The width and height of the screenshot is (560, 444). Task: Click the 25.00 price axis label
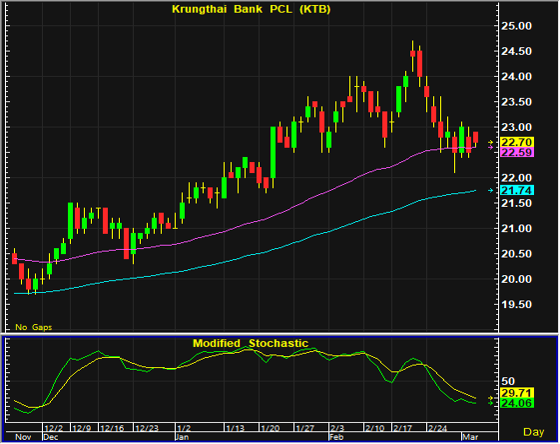516,26
